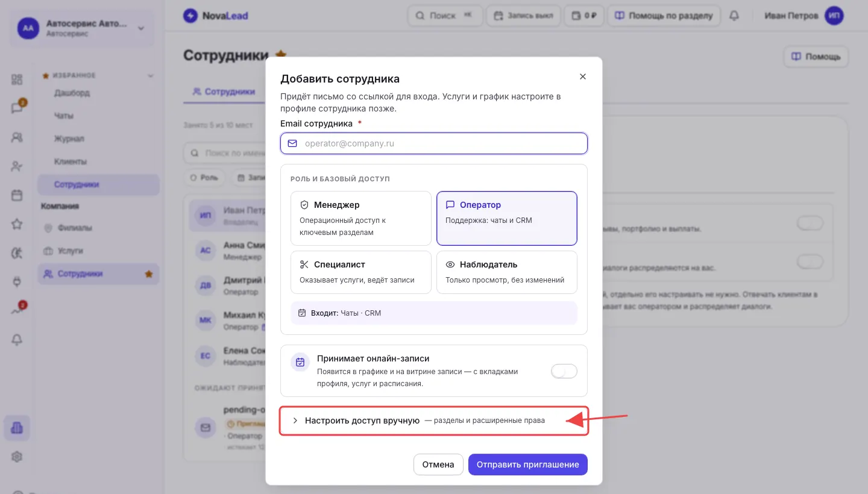Select the Менеджер role card

pyautogui.click(x=361, y=218)
